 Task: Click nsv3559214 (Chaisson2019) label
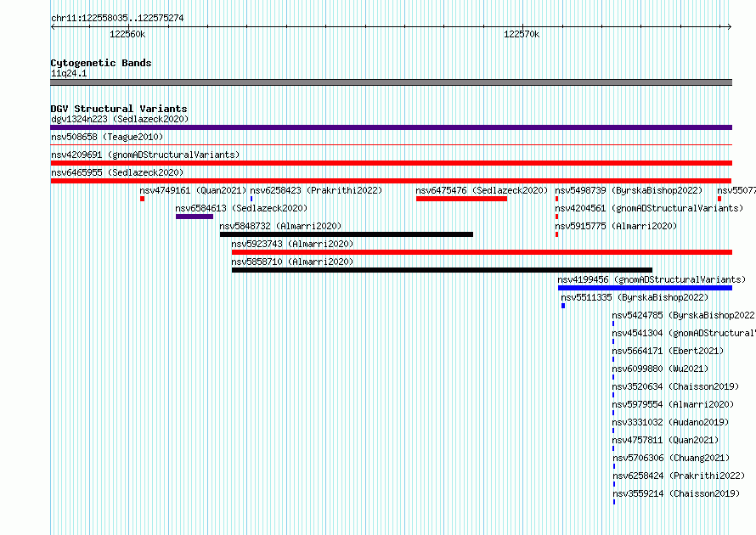click(676, 493)
